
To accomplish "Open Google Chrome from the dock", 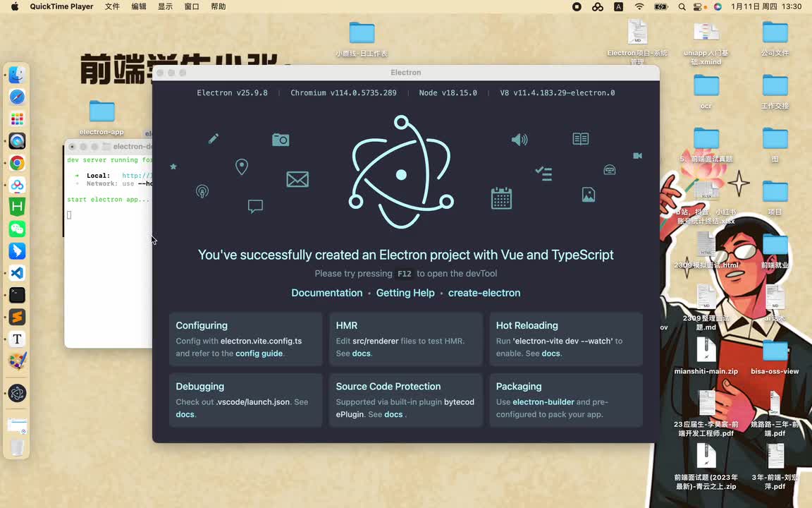I will coord(17,163).
